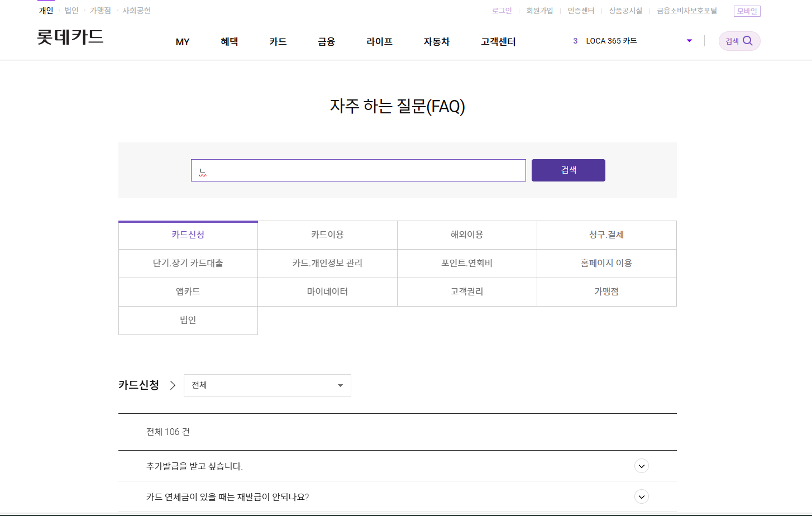Select the 해외이용 category tab
This screenshot has height=516, width=812.
tap(466, 235)
